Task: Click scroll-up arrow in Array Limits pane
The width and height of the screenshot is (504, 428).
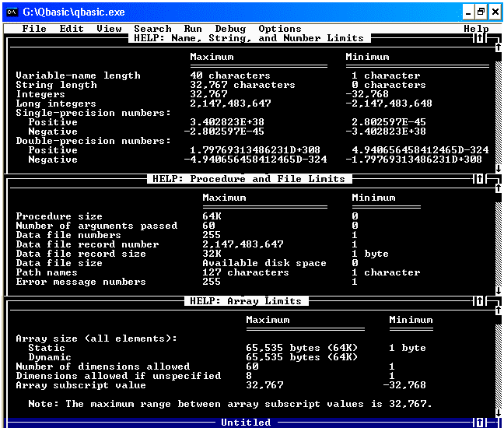Action: click(x=499, y=310)
